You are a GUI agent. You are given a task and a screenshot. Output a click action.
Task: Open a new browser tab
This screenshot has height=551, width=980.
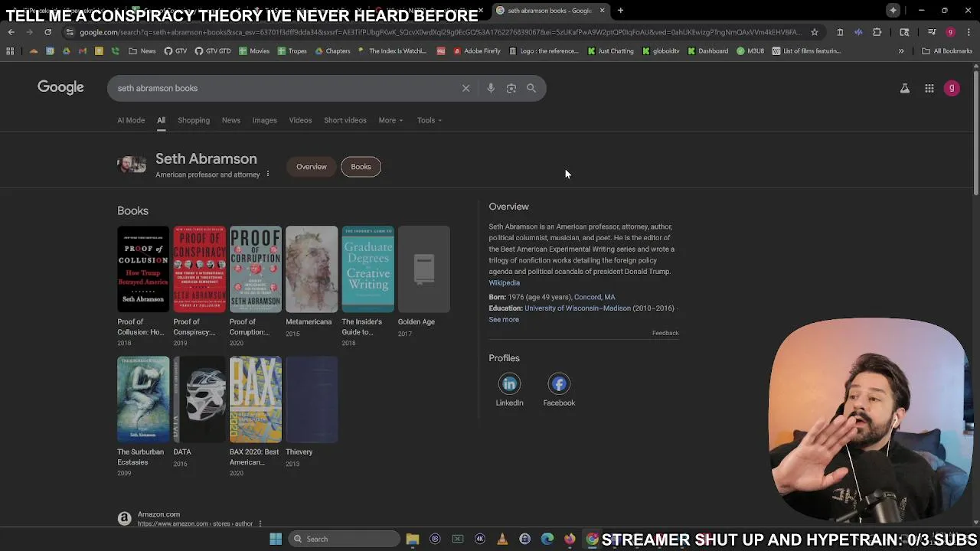point(620,11)
